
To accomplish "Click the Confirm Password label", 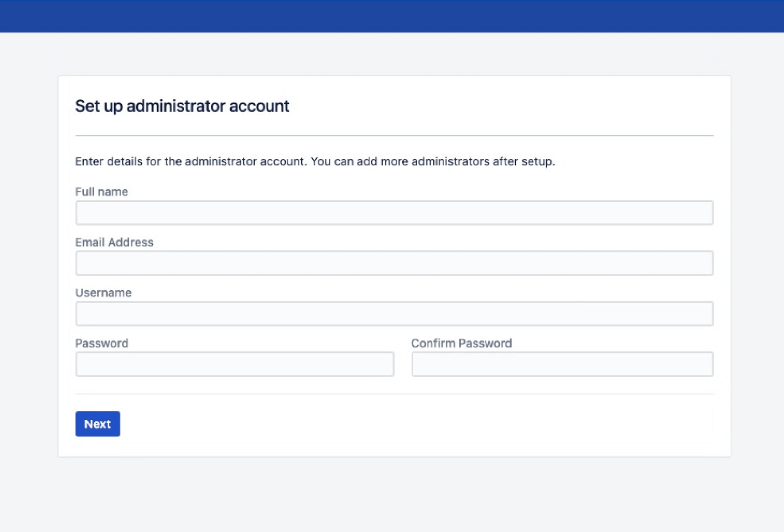I will (x=461, y=343).
